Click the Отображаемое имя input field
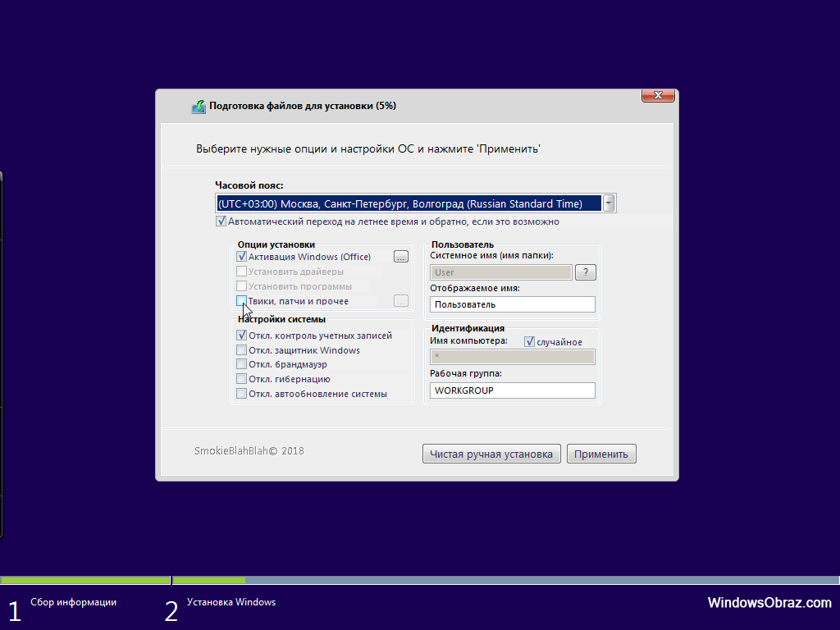The width and height of the screenshot is (840, 630). click(x=512, y=304)
